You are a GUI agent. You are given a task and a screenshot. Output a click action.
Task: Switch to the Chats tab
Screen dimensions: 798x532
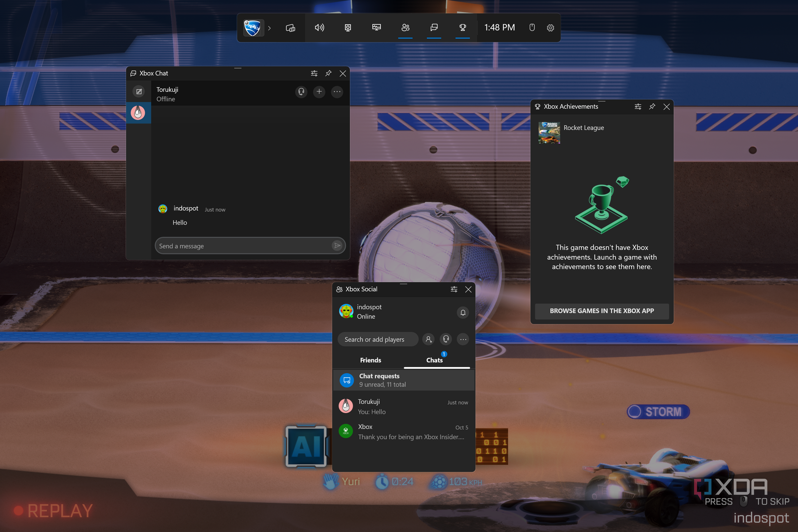click(x=434, y=360)
